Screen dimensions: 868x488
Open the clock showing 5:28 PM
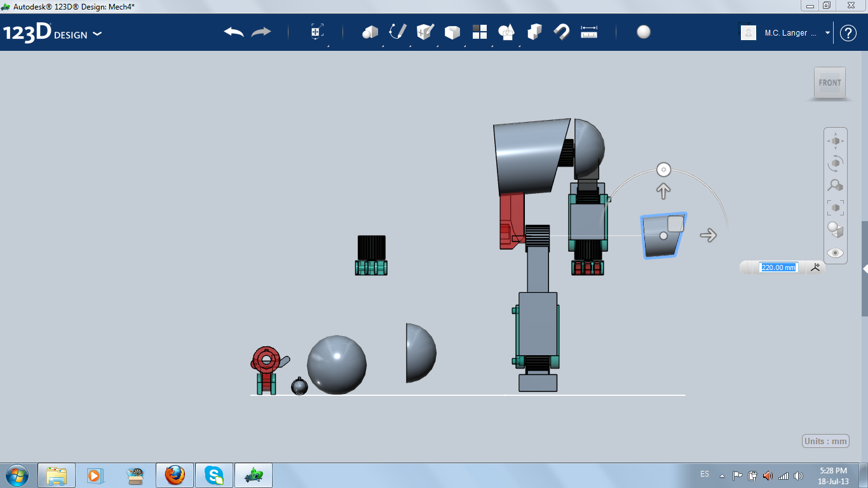coord(834,476)
